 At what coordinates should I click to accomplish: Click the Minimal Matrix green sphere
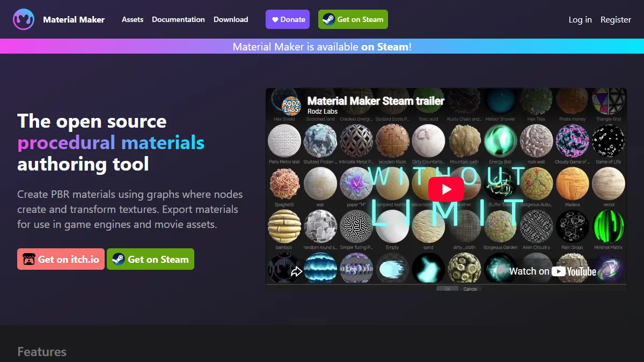[x=609, y=227]
